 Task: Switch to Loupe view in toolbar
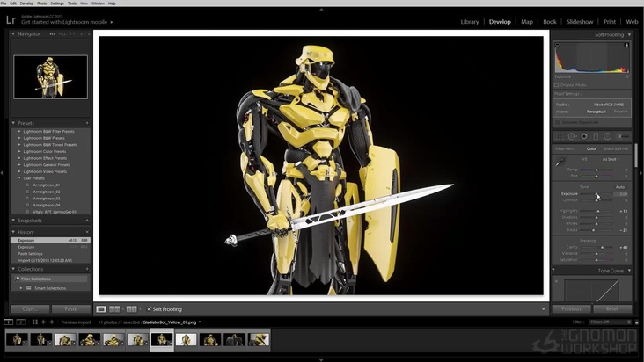pyautogui.click(x=101, y=309)
